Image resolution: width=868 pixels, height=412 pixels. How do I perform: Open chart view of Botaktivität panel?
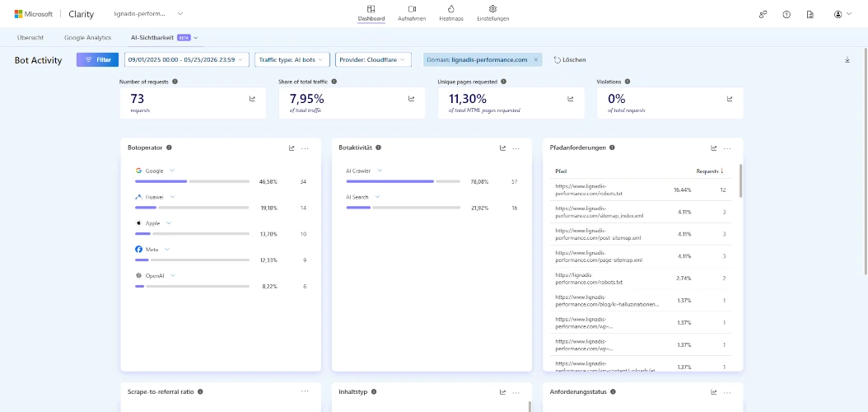502,147
